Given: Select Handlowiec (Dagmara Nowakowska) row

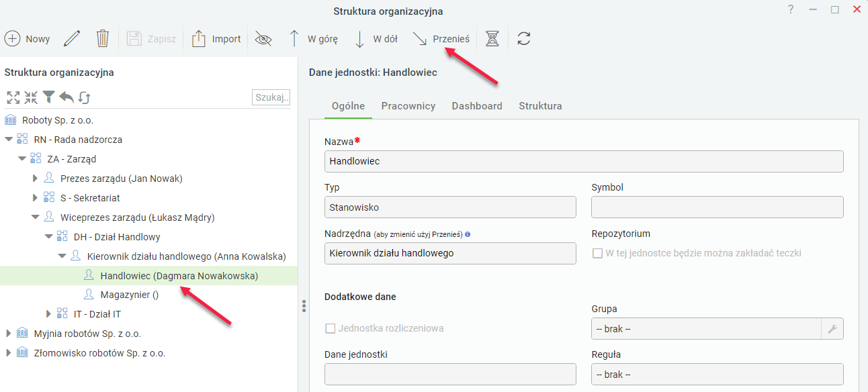Looking at the screenshot, I should [148, 276].
